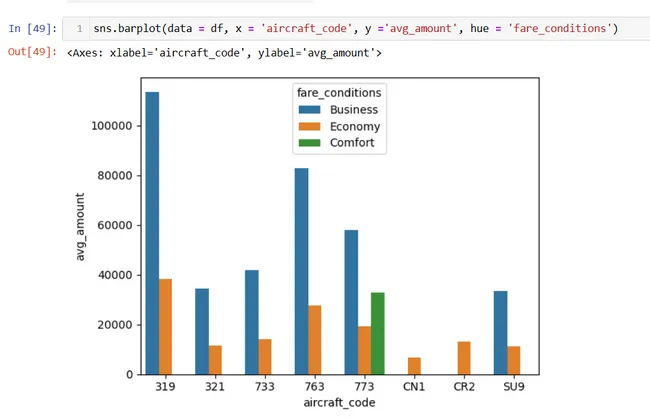
Task: Click the code cell containing sns.barplot
Action: pos(356,29)
